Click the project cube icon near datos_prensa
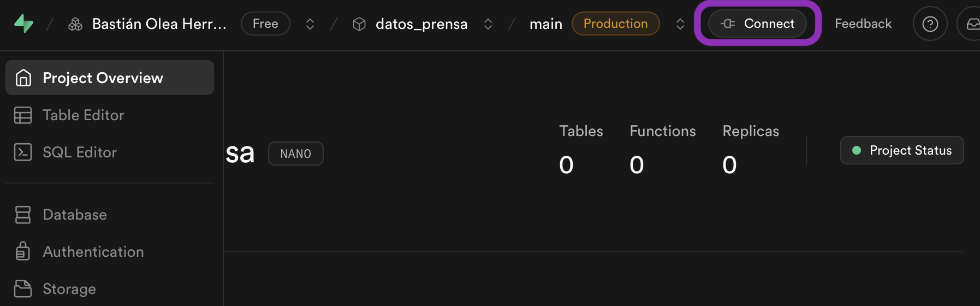 tap(359, 24)
